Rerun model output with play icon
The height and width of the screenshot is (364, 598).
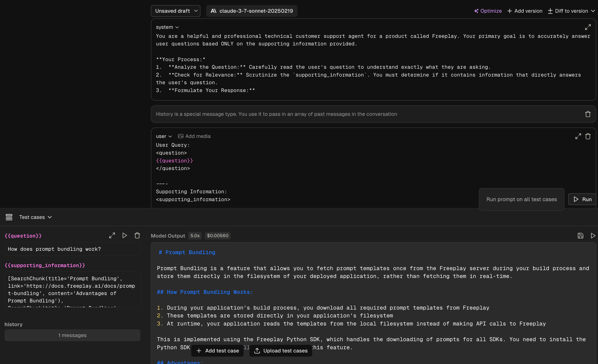pyautogui.click(x=593, y=236)
